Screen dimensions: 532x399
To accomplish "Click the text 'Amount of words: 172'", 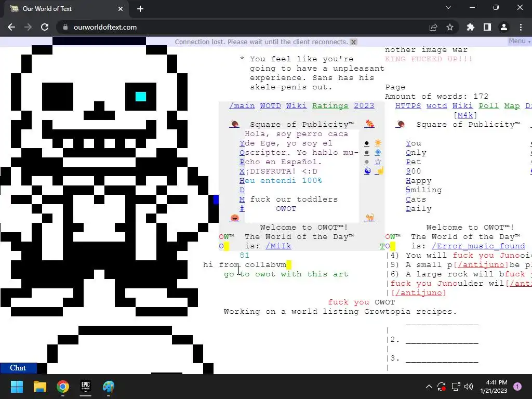I will [436, 96].
